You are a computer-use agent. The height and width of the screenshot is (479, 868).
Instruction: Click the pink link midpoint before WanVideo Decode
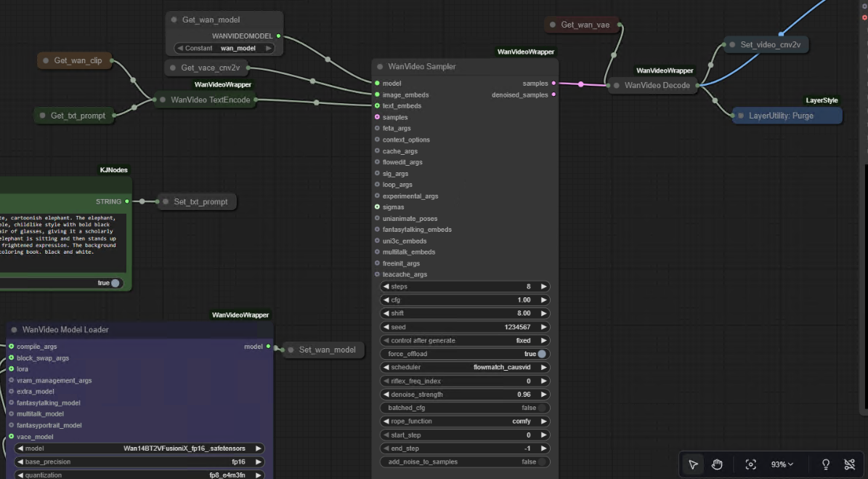(x=580, y=84)
